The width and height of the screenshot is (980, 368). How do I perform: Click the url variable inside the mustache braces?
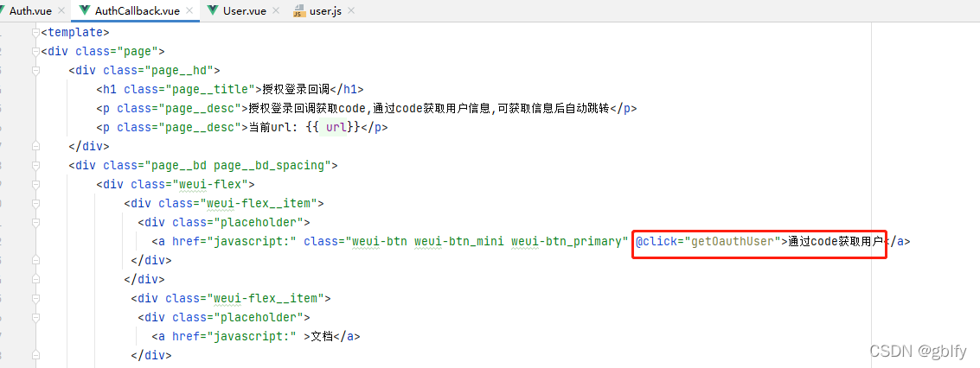pos(336,127)
